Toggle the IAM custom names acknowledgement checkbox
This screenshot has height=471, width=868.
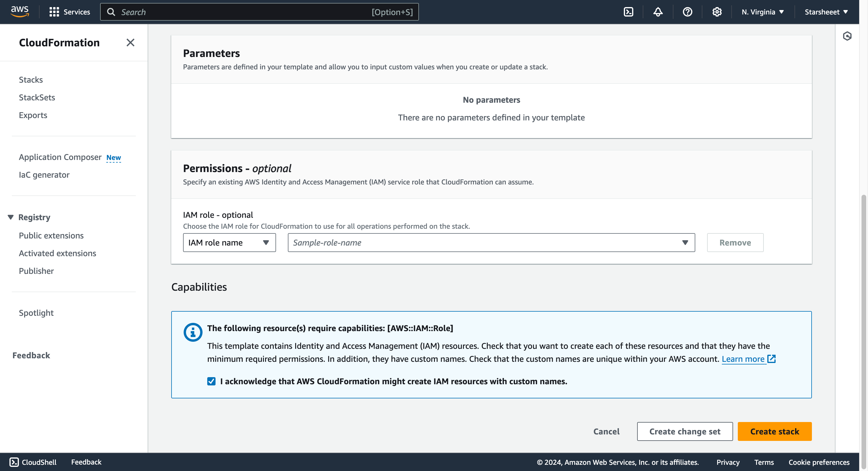(211, 381)
